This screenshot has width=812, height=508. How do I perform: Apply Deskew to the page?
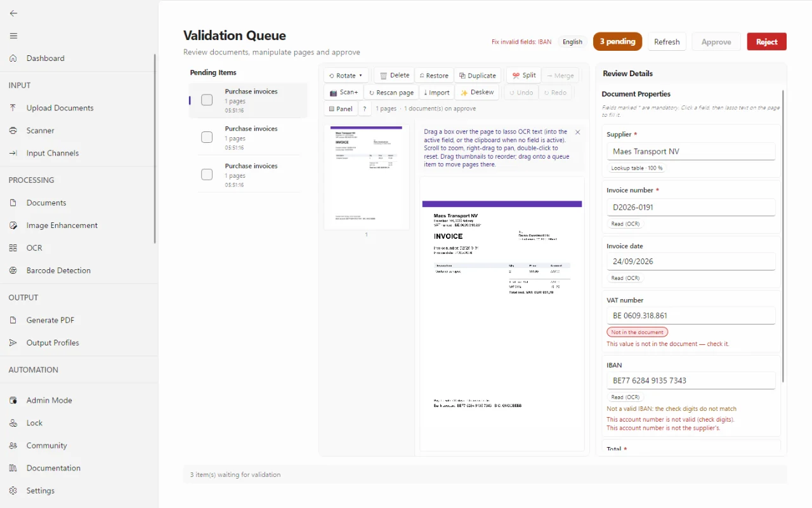pyautogui.click(x=477, y=93)
